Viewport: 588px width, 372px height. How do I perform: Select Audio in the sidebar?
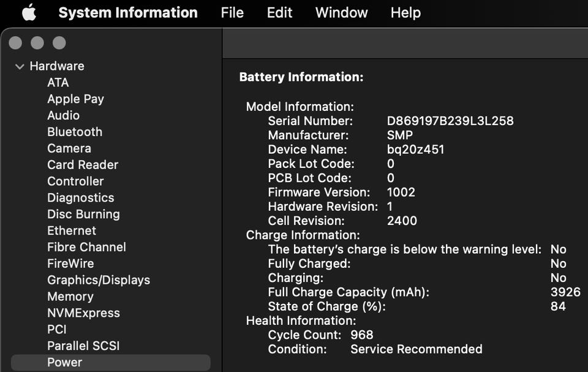pos(63,115)
